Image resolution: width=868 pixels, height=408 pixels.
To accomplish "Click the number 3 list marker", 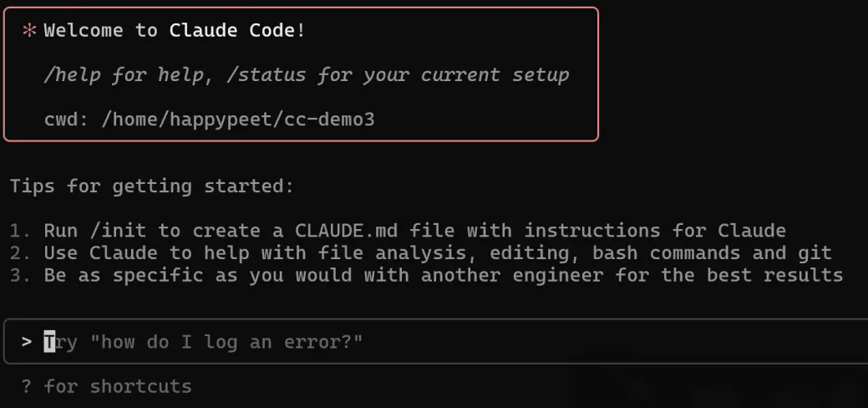I will 19,275.
